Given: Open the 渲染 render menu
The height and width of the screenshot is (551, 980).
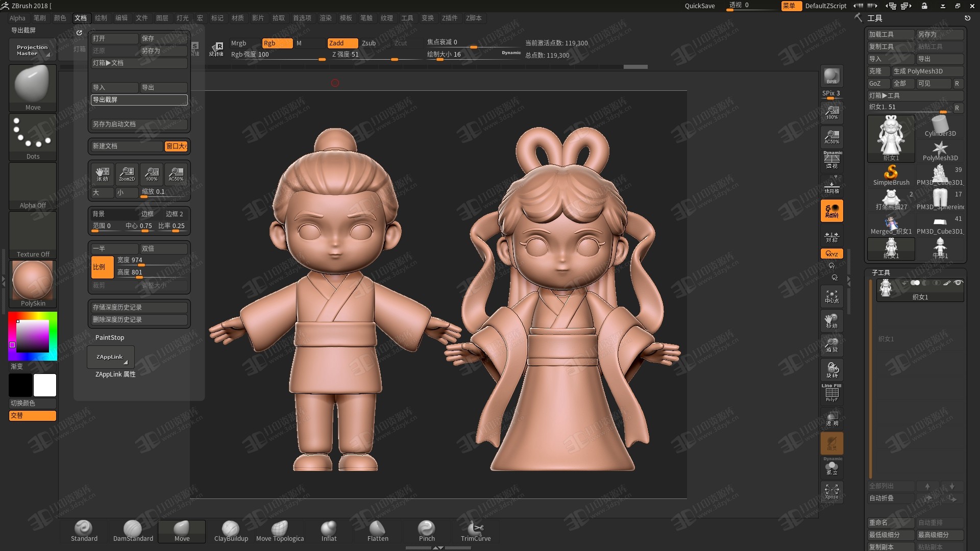Looking at the screenshot, I should tap(325, 18).
